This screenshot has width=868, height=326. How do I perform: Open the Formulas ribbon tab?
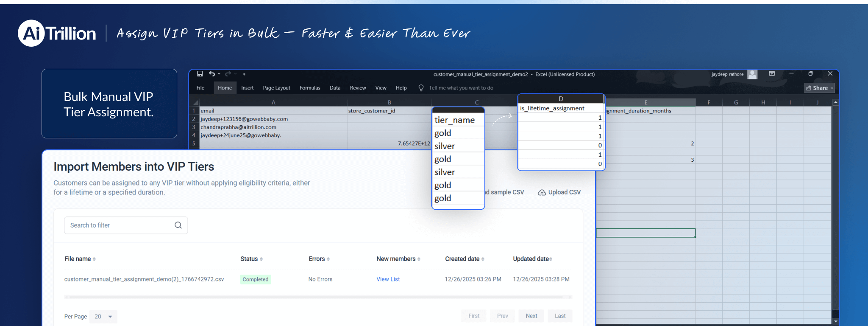[x=310, y=88]
